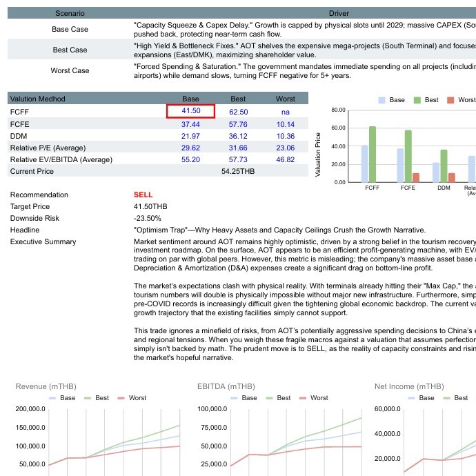476x476 pixels.
Task: Select DDM Base value 21.97
Action: tap(190, 136)
